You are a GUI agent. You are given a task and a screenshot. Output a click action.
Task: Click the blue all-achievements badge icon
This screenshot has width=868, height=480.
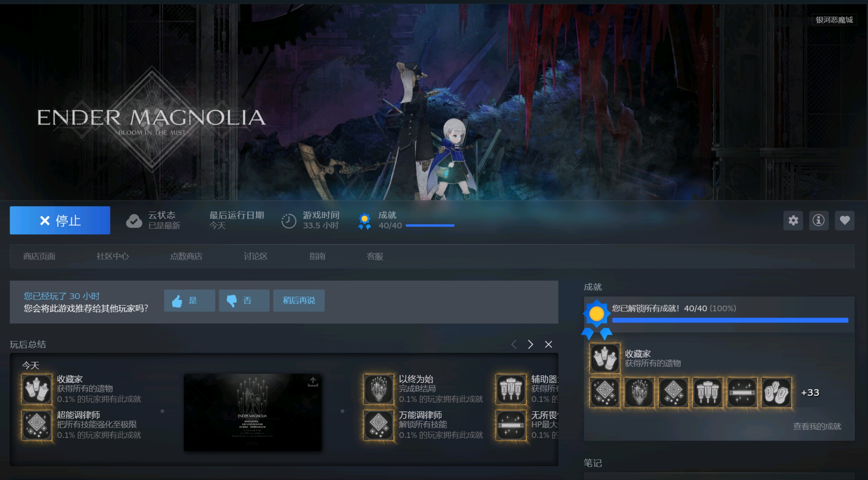pos(597,319)
